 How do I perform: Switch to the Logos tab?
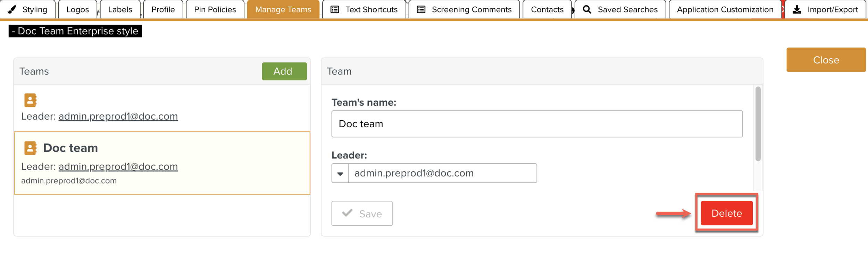tap(77, 9)
